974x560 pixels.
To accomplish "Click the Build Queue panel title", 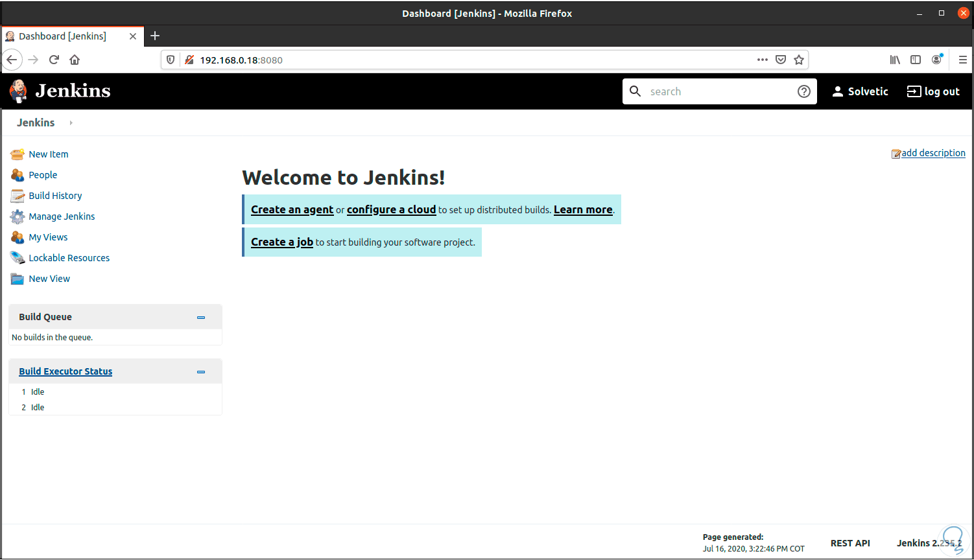I will tap(45, 317).
